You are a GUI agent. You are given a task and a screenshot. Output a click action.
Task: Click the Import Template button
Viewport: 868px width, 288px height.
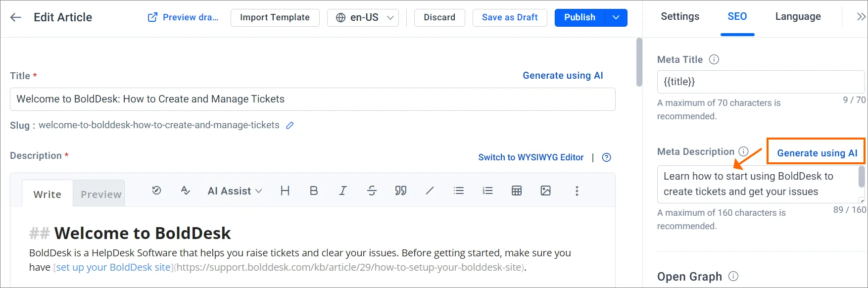click(275, 17)
